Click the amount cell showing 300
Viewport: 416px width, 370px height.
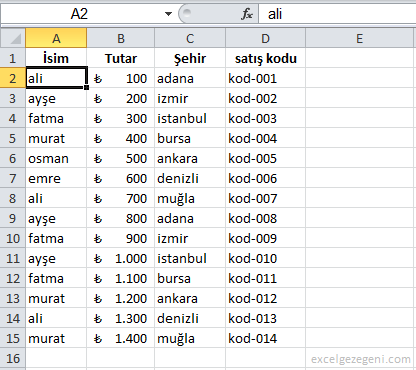pyautogui.click(x=121, y=118)
